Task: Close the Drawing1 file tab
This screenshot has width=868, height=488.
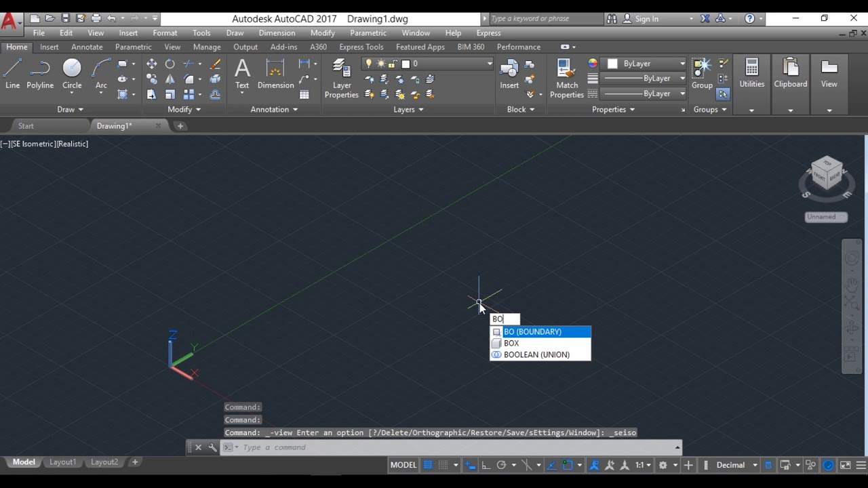Action: tap(158, 125)
